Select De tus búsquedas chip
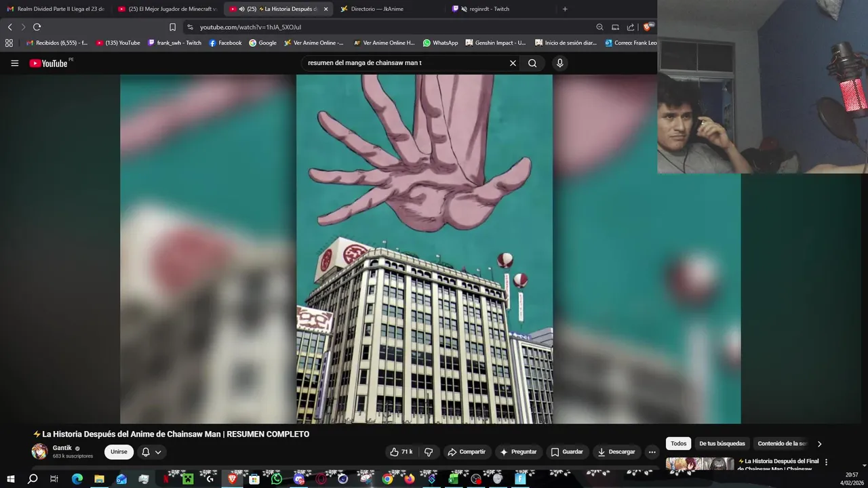 point(722,444)
